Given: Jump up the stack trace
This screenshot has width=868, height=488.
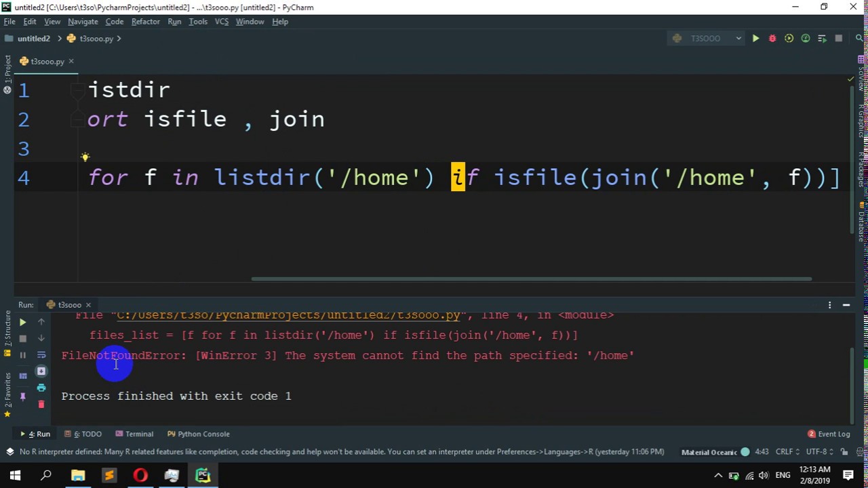Looking at the screenshot, I should click(41, 322).
